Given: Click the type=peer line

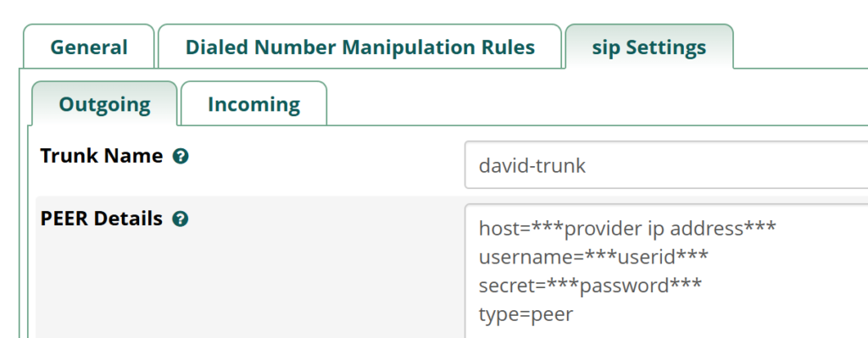Looking at the screenshot, I should pos(526,314).
